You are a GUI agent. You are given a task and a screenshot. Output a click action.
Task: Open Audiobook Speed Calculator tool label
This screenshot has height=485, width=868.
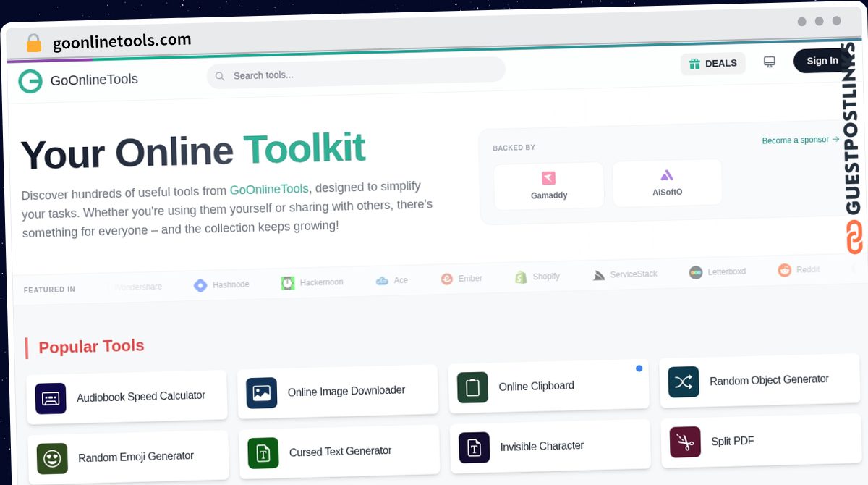(x=141, y=397)
